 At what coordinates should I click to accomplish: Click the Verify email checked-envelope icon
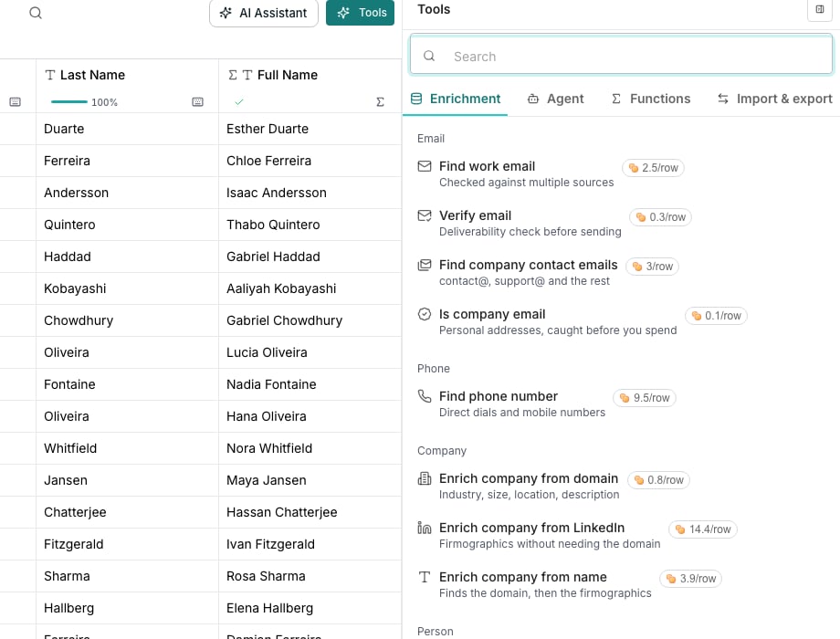coord(425,215)
